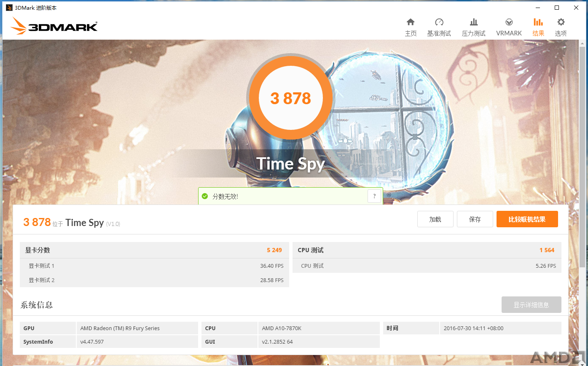Click the 3DMark title bar app icon
The image size is (588, 366).
(9, 8)
